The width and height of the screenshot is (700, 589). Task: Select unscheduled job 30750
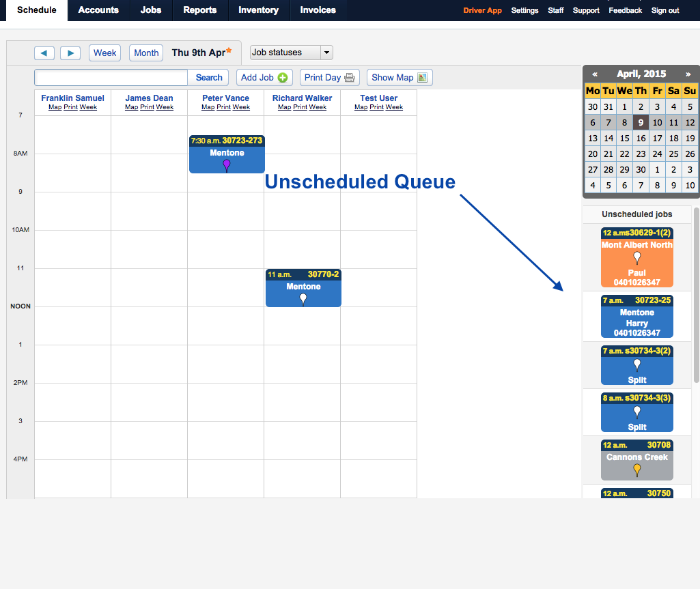pyautogui.click(x=637, y=493)
